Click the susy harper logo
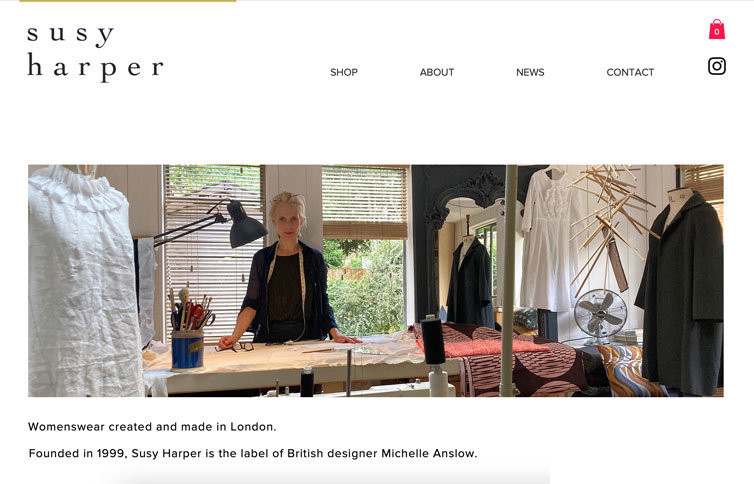The image size is (754, 484). click(95, 53)
